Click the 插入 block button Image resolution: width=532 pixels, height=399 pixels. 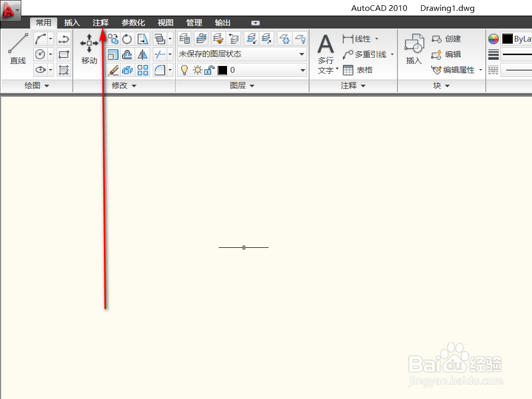414,49
